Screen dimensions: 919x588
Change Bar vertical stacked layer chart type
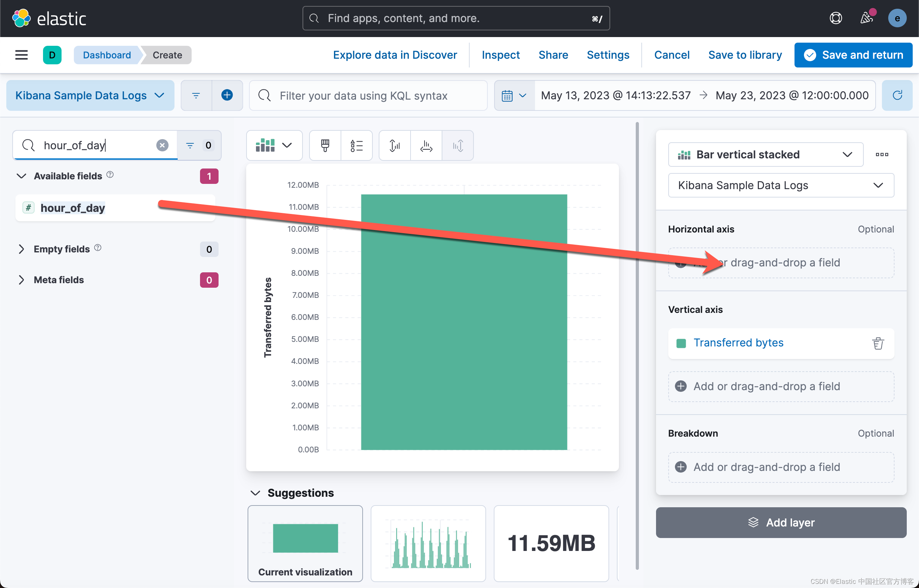(765, 155)
